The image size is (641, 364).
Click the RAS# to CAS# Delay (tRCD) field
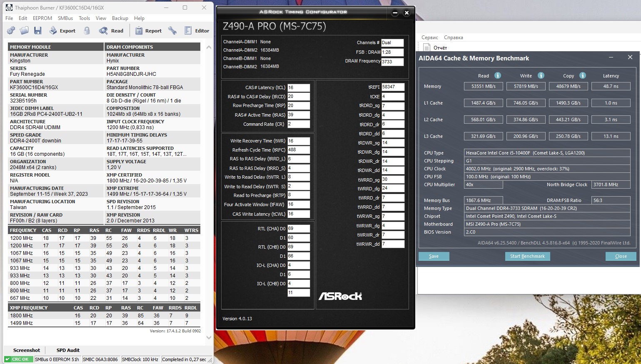tap(299, 96)
